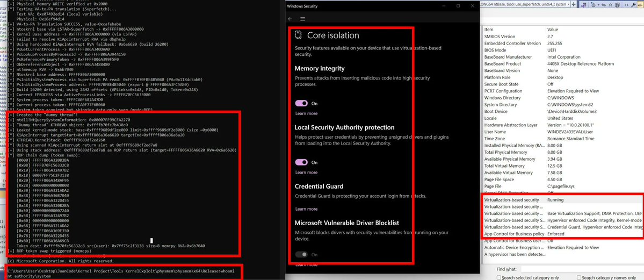Click the Visual Studio solution view switch icon
Viewport: 644px width, 280px height.
pos(584,5)
